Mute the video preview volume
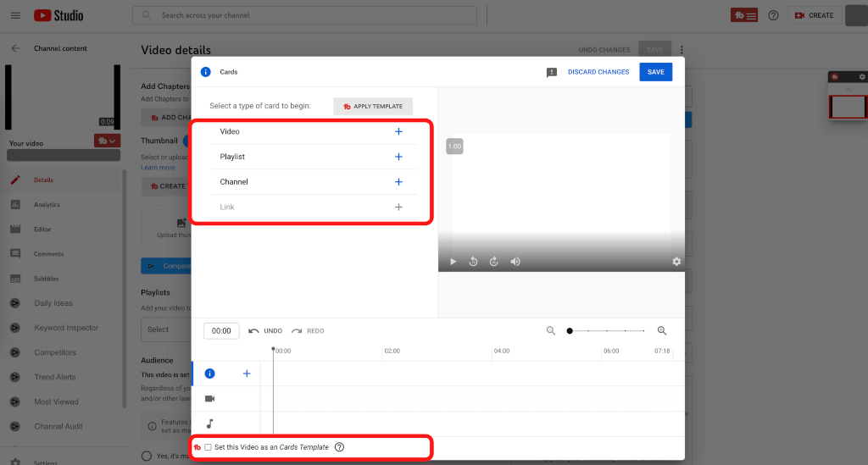This screenshot has height=465, width=868. (x=515, y=262)
